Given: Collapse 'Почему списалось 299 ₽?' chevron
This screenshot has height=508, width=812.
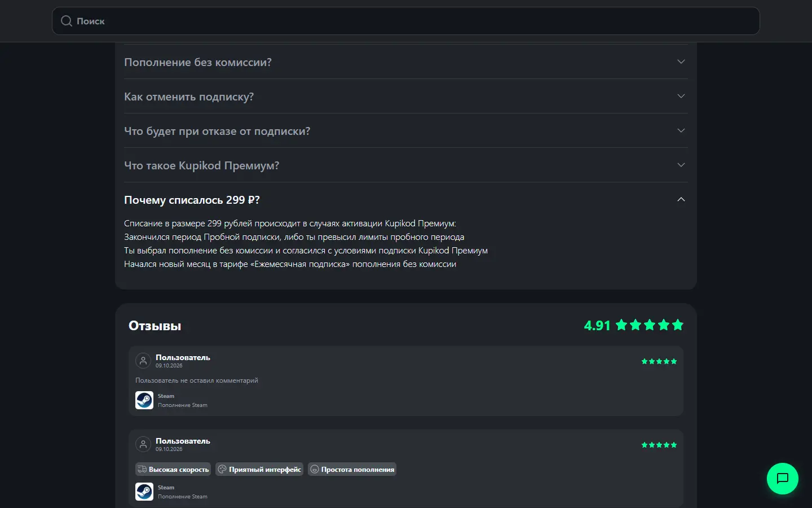Looking at the screenshot, I should tap(681, 199).
